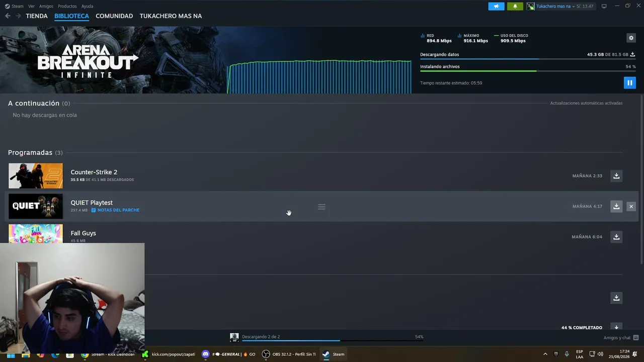Click the No hay descargas en cola message

[x=45, y=115]
